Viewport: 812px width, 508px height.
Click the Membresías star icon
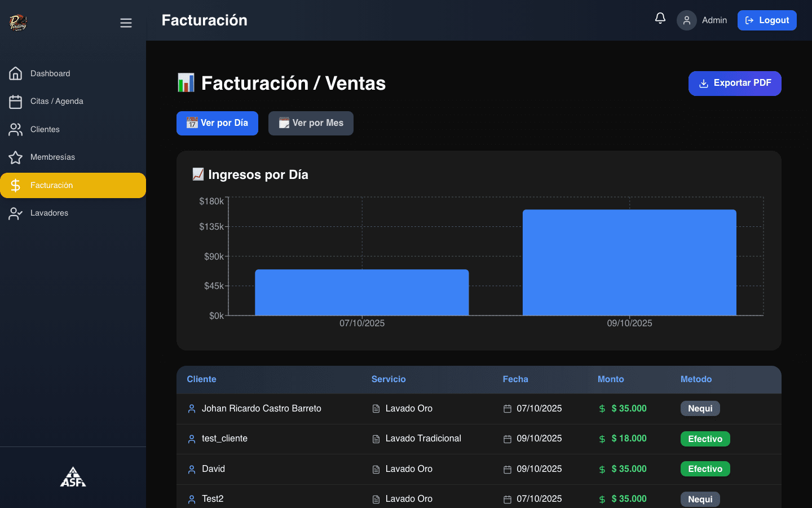[16, 157]
